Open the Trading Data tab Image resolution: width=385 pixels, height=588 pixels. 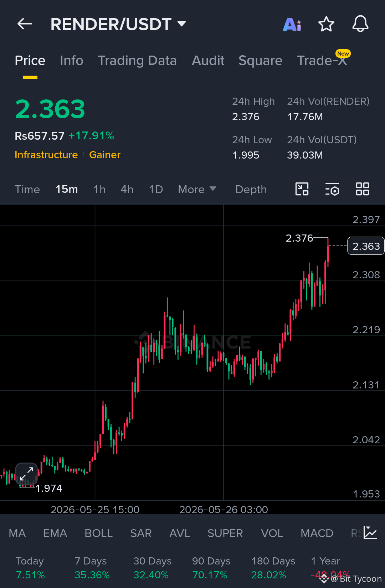pos(137,61)
